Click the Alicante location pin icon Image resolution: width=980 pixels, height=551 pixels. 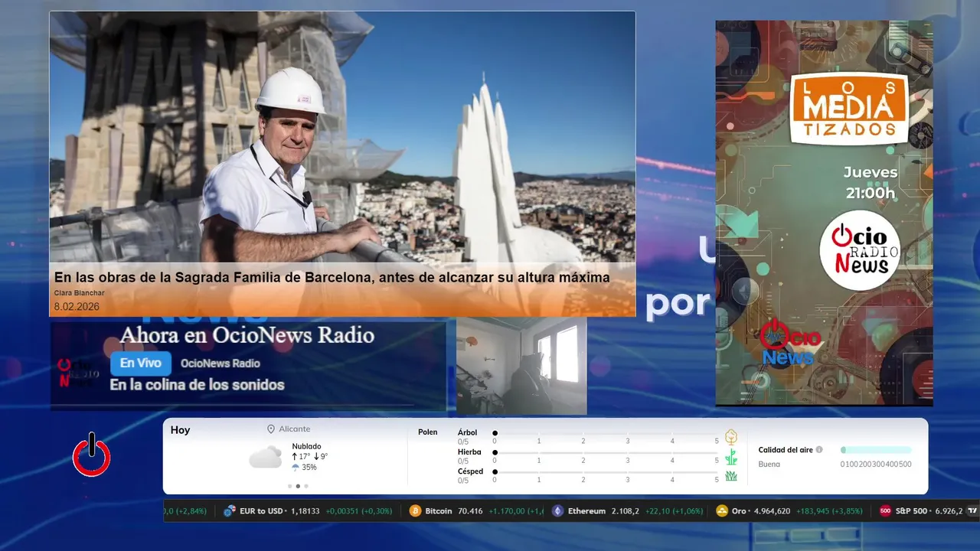pyautogui.click(x=271, y=429)
